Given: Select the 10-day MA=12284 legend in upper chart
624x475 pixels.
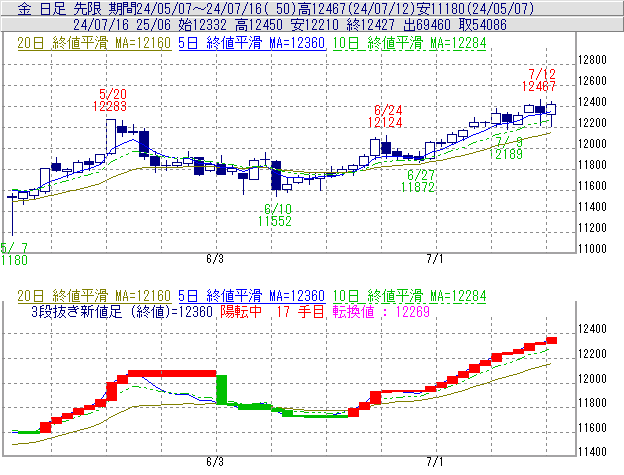Looking at the screenshot, I should [410, 43].
